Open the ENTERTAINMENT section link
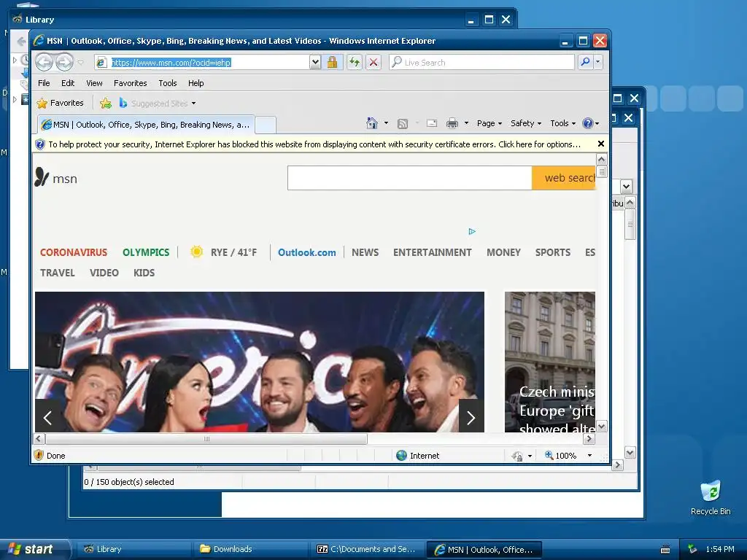Image resolution: width=747 pixels, height=560 pixels. 432,252
